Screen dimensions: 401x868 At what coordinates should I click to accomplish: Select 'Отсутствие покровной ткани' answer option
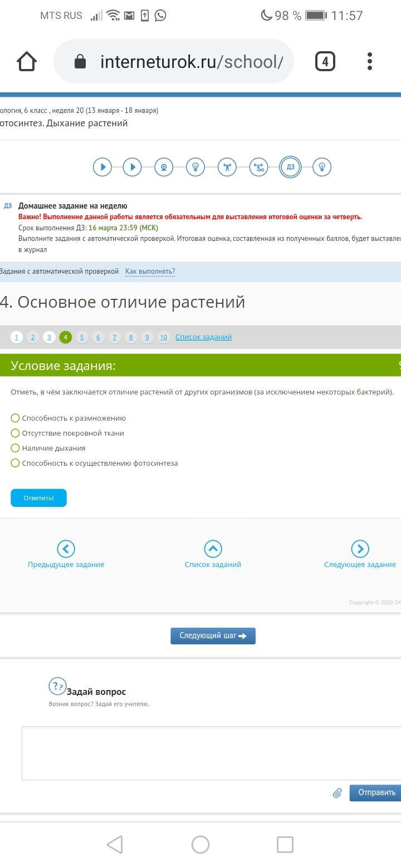[x=16, y=433]
